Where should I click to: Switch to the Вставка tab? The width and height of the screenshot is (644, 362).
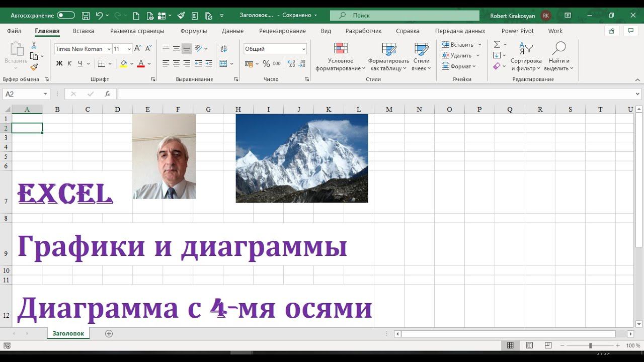click(84, 31)
